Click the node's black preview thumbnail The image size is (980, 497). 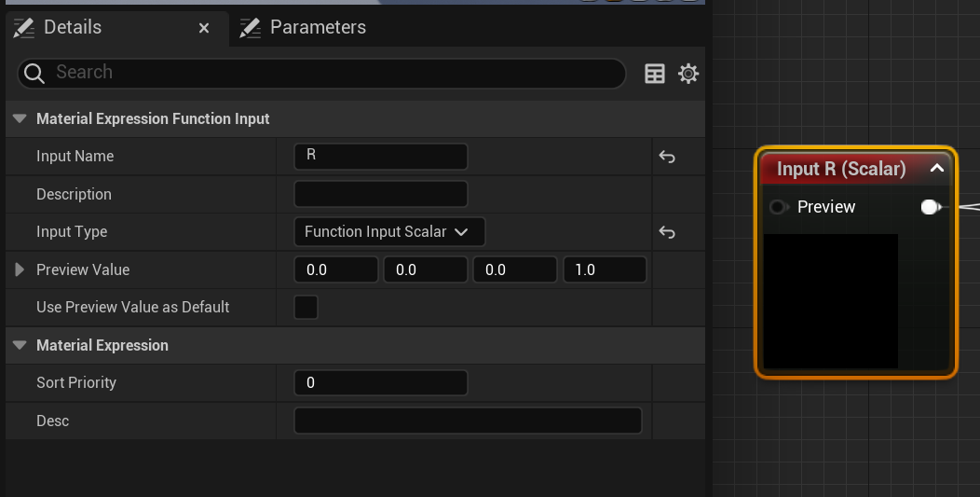831,301
